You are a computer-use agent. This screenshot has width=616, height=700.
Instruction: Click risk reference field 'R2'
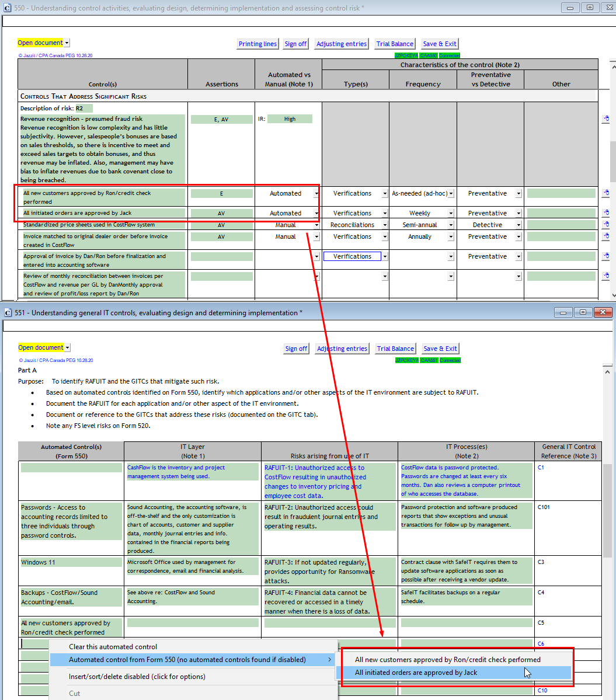point(84,108)
